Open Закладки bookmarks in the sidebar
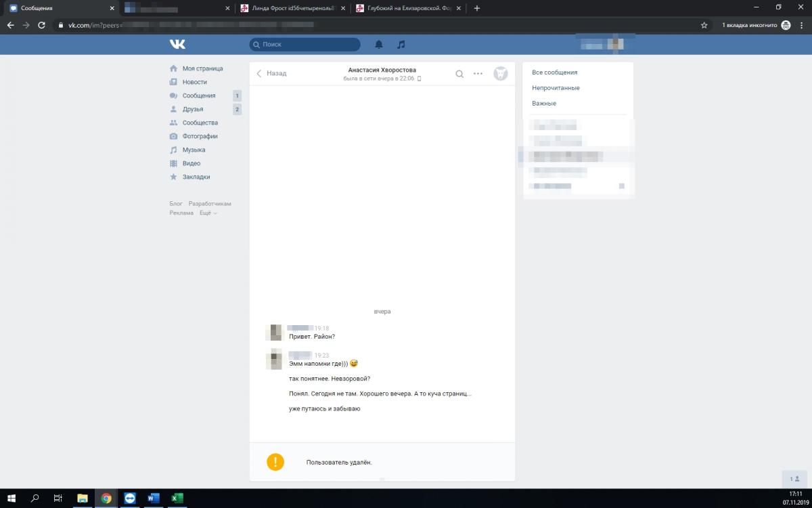Image resolution: width=812 pixels, height=508 pixels. pyautogui.click(x=196, y=177)
